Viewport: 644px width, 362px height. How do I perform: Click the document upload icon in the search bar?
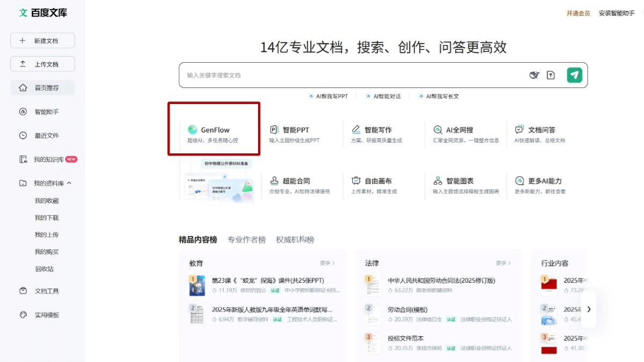point(551,75)
